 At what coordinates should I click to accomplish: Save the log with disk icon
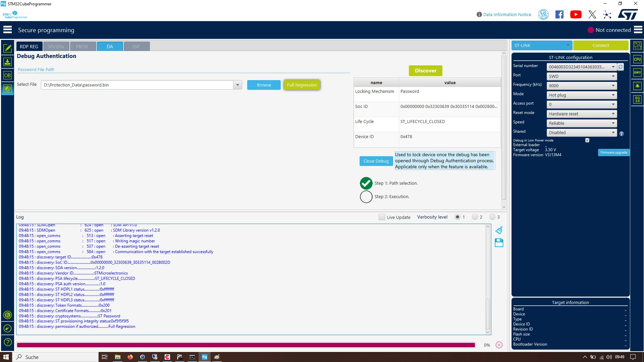tap(499, 243)
